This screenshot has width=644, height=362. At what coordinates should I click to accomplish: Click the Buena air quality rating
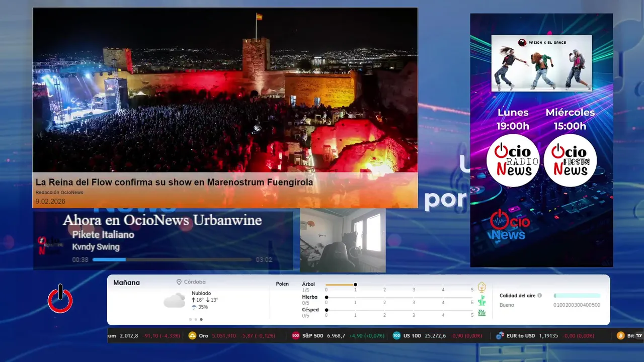(507, 305)
